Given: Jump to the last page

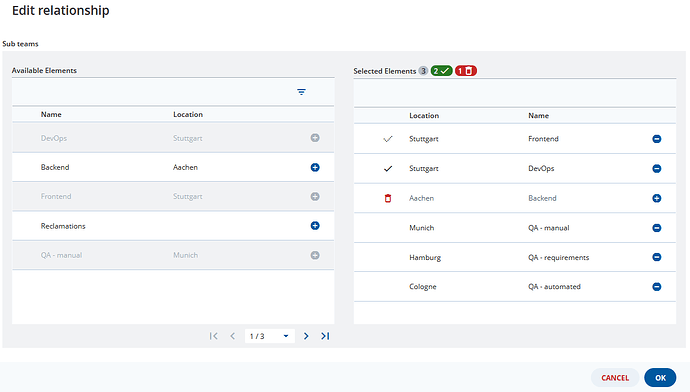Looking at the screenshot, I should [325, 336].
